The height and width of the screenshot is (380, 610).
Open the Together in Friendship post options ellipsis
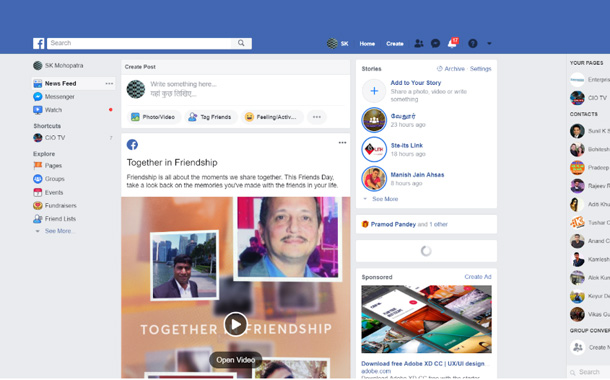tap(342, 143)
